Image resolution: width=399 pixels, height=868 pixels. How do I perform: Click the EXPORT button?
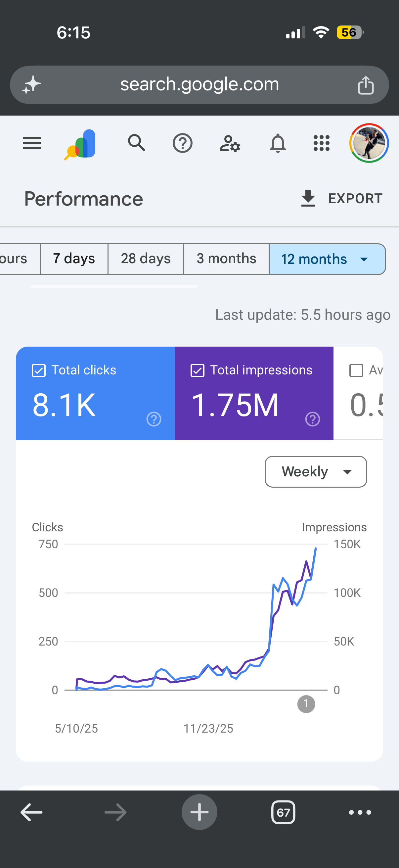pos(341,199)
